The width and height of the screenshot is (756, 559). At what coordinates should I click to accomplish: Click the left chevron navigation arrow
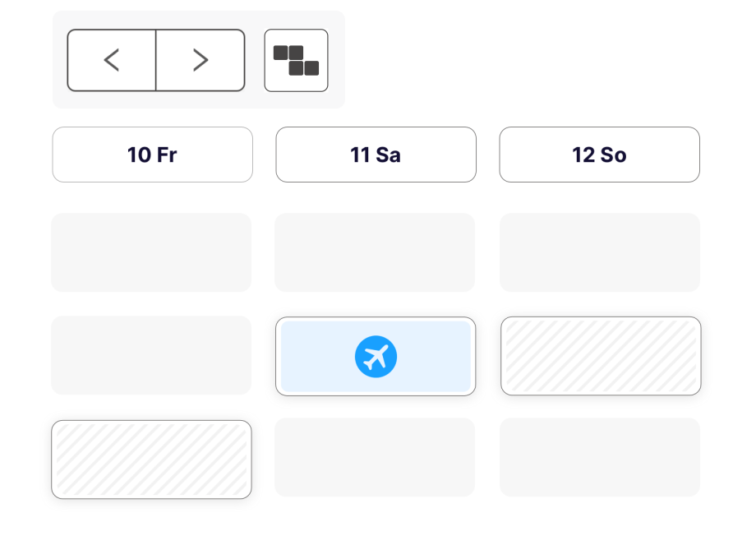pyautogui.click(x=111, y=60)
